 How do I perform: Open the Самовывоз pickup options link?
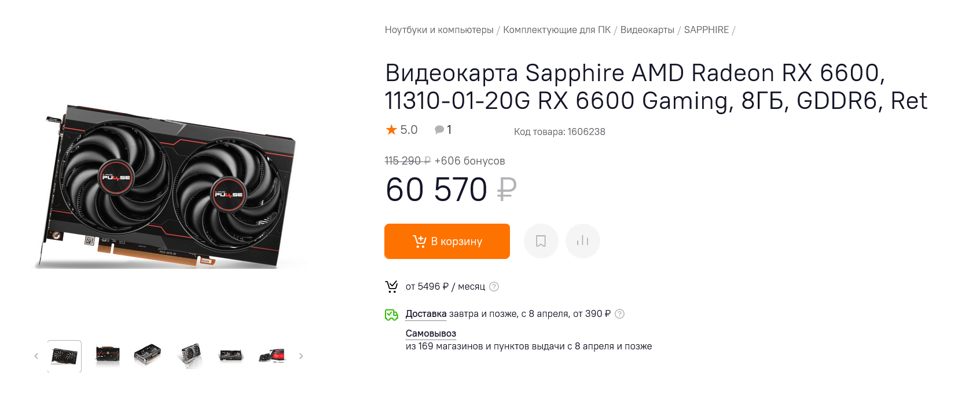click(431, 334)
